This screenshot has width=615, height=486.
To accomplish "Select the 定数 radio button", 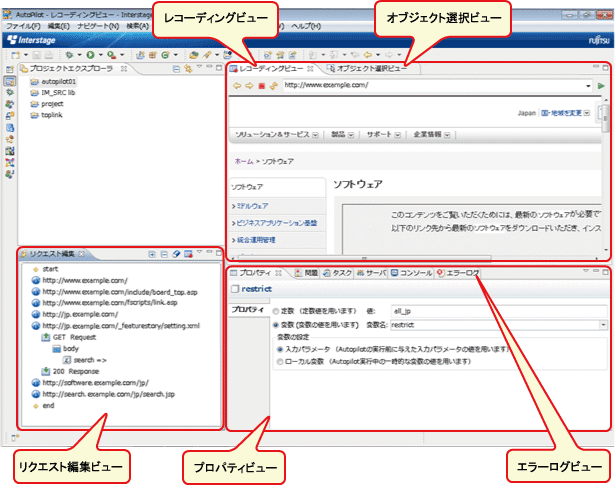I will [276, 311].
